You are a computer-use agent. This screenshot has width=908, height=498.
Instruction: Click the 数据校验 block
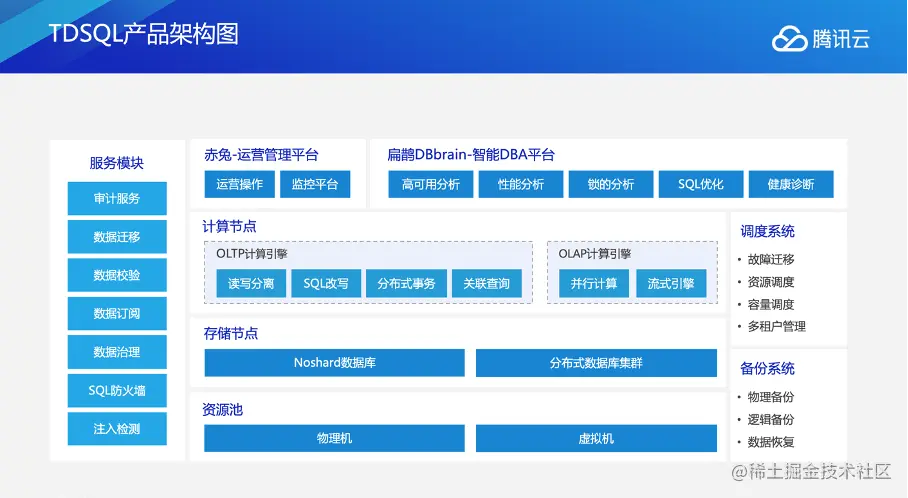pyautogui.click(x=117, y=275)
